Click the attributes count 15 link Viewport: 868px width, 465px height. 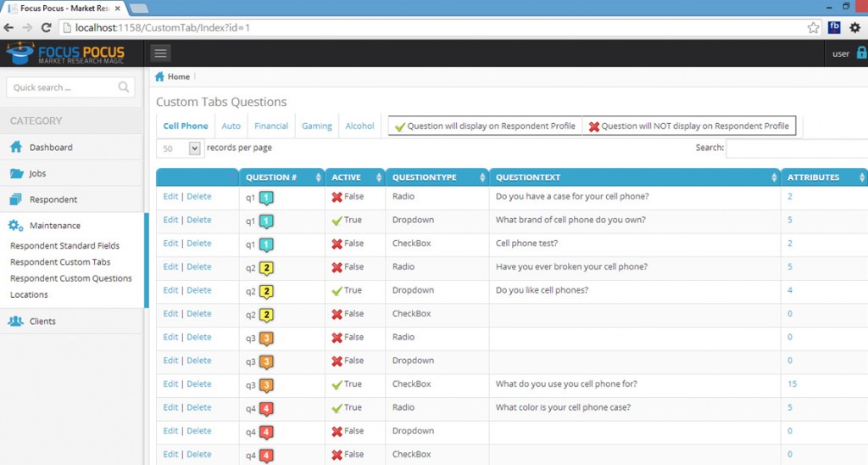pyautogui.click(x=792, y=384)
